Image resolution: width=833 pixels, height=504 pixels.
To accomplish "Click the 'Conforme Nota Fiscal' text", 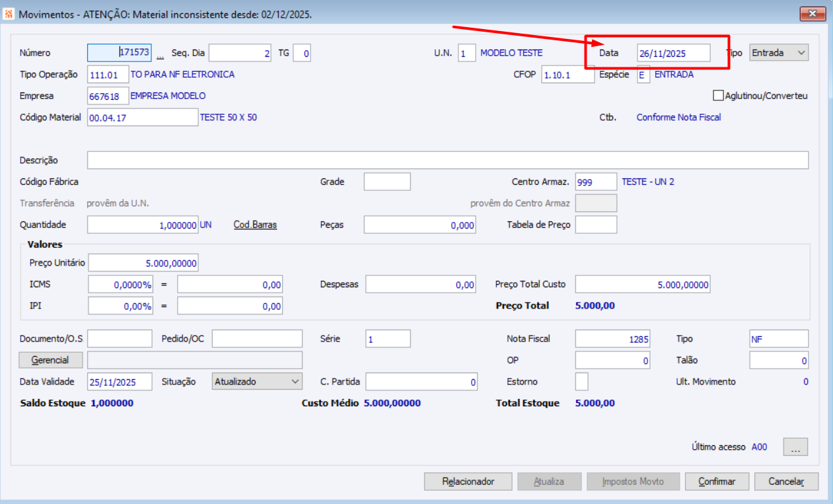I will [x=679, y=117].
